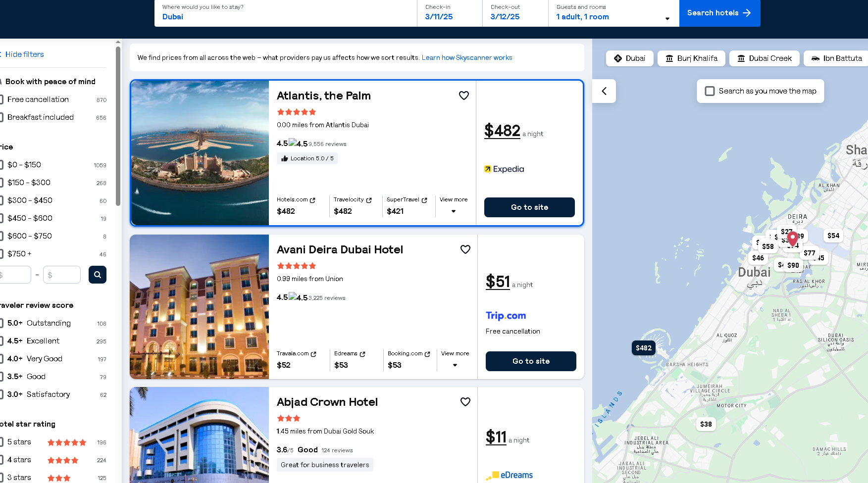The width and height of the screenshot is (868, 483).
Task: Select the Burj Khalifa map chip
Action: [691, 58]
